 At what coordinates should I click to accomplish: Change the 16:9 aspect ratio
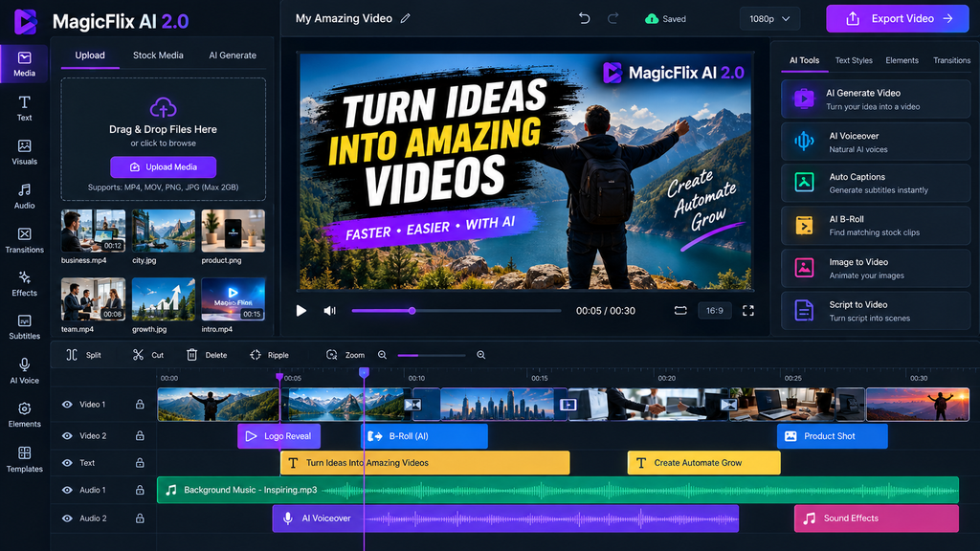tap(714, 311)
